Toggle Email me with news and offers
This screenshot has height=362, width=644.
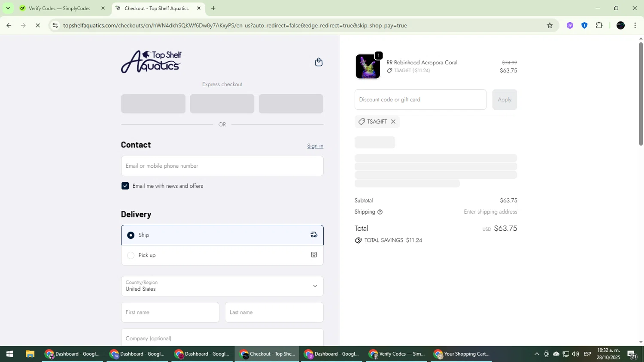tap(125, 186)
